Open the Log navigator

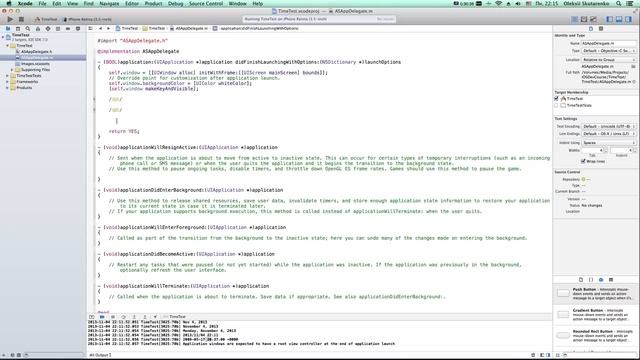point(78,29)
